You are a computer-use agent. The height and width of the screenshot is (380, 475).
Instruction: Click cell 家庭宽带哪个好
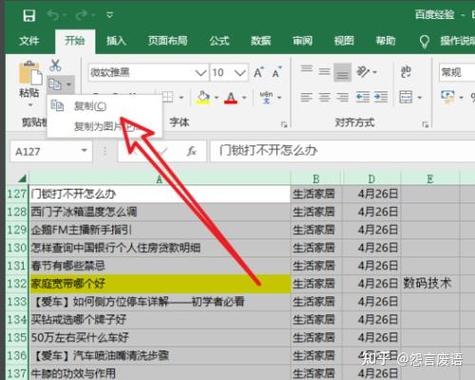click(160, 284)
